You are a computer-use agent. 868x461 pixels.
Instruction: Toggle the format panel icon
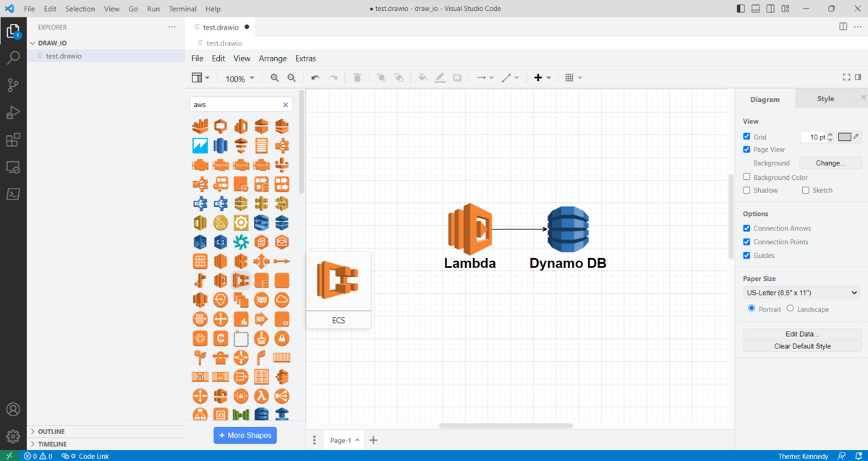tap(858, 77)
